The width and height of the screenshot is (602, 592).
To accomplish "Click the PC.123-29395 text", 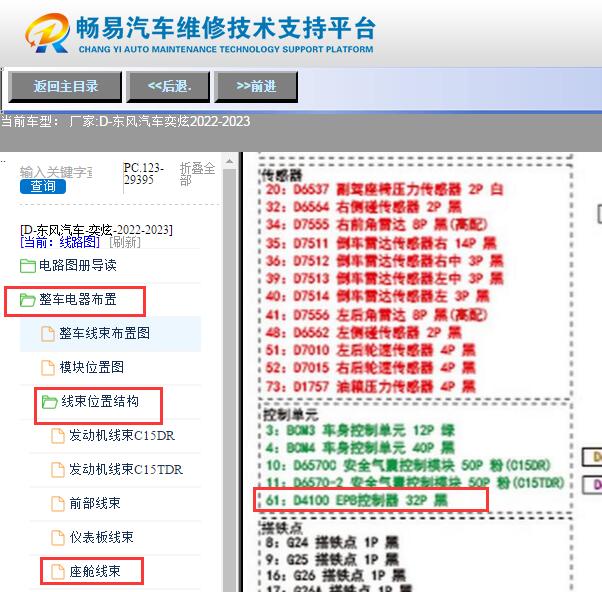I will (144, 174).
